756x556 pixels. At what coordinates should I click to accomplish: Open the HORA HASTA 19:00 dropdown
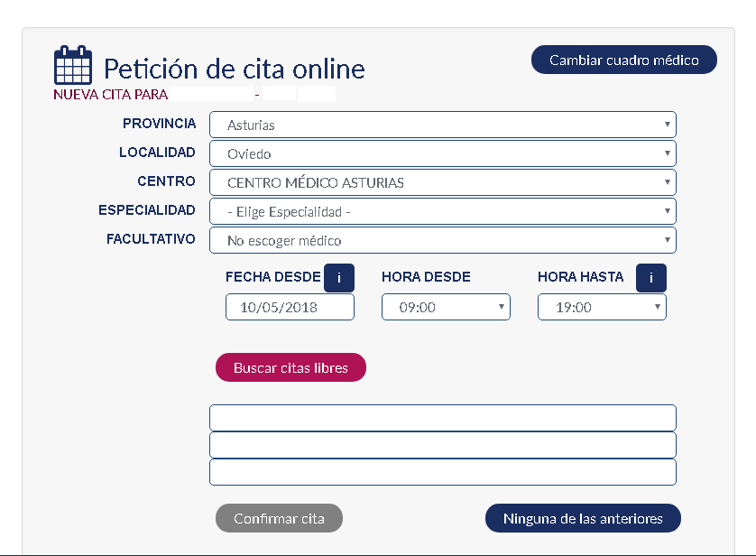[602, 308]
